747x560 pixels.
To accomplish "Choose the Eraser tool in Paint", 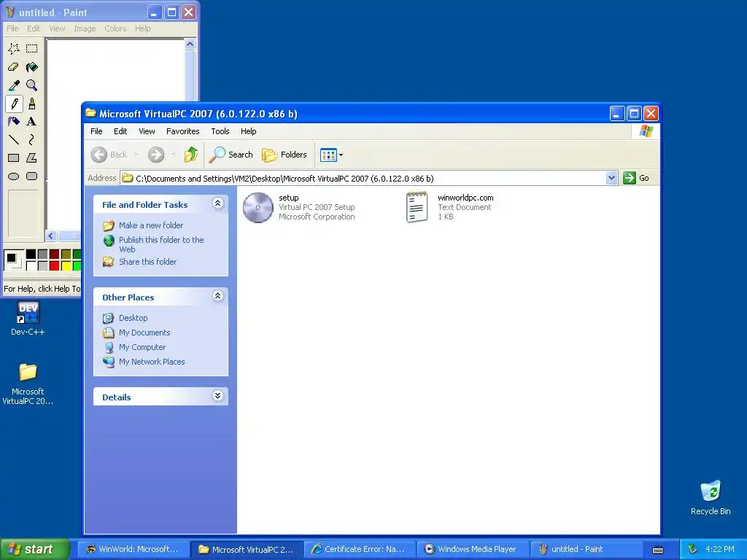I will [x=14, y=66].
